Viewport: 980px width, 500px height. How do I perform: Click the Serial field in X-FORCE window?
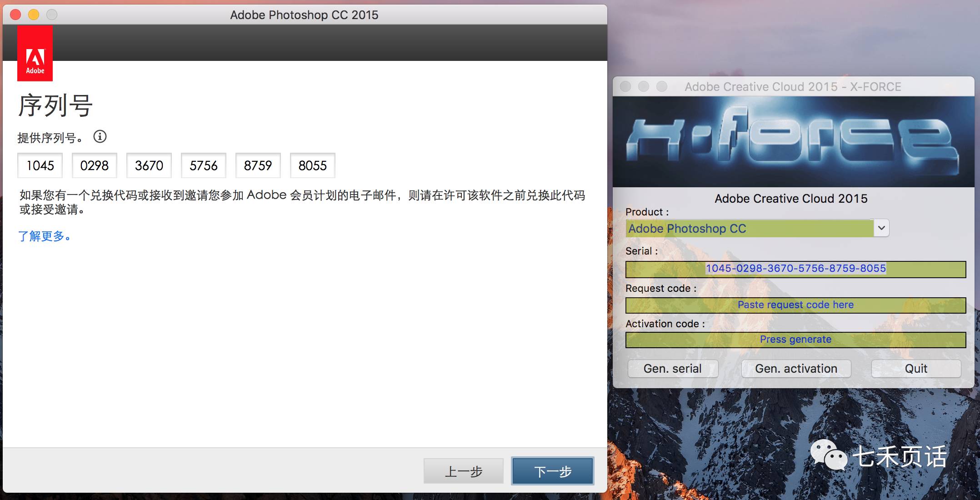[796, 269]
